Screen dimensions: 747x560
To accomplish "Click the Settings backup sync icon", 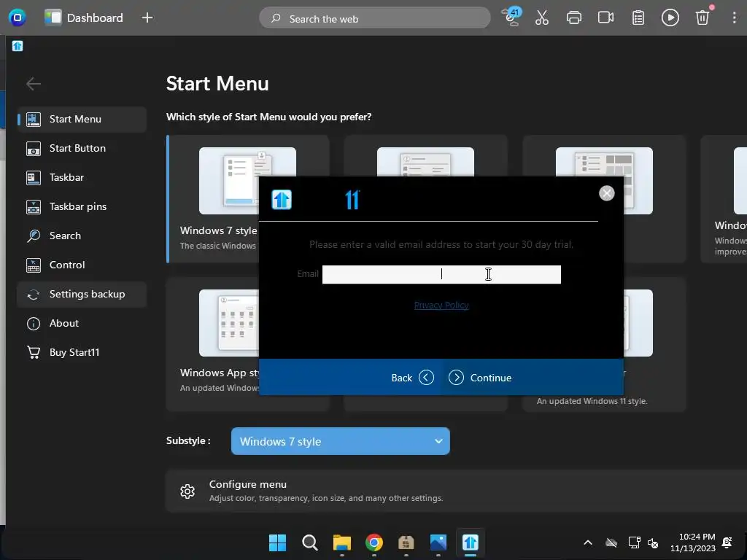I will (34, 295).
